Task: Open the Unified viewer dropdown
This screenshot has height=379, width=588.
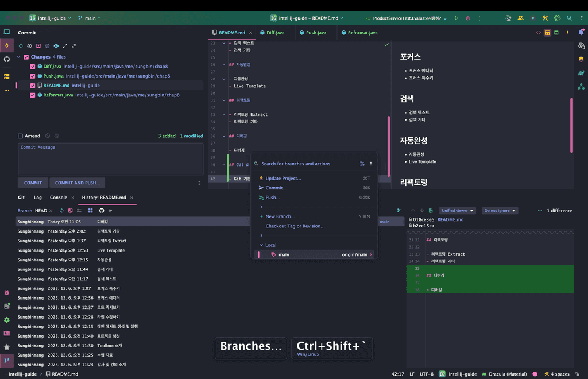Action: tap(457, 211)
